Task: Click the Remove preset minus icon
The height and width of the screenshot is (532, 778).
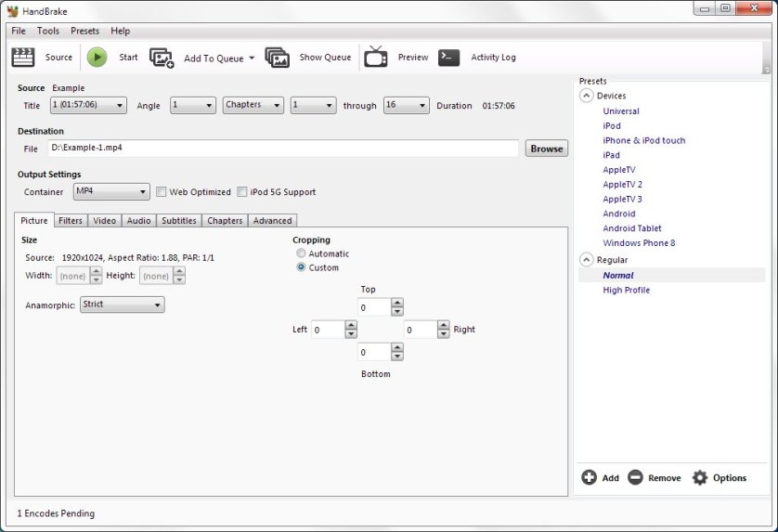Action: (x=635, y=477)
